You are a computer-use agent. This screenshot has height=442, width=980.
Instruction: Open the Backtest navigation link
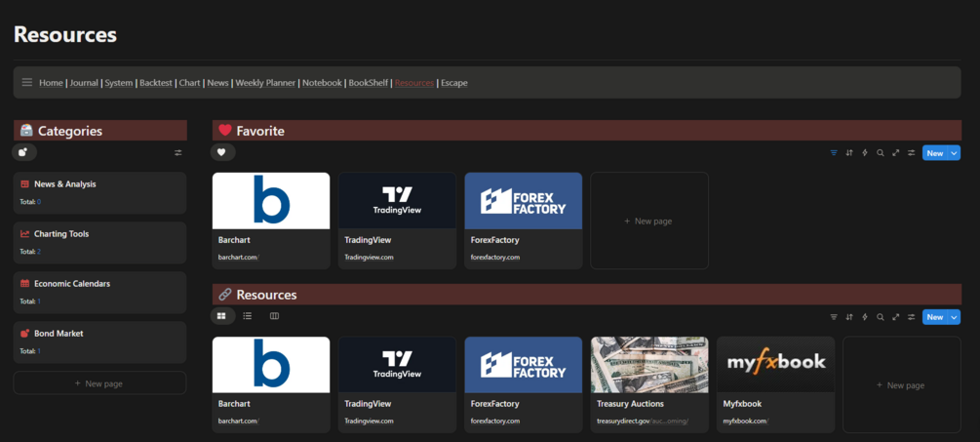156,83
